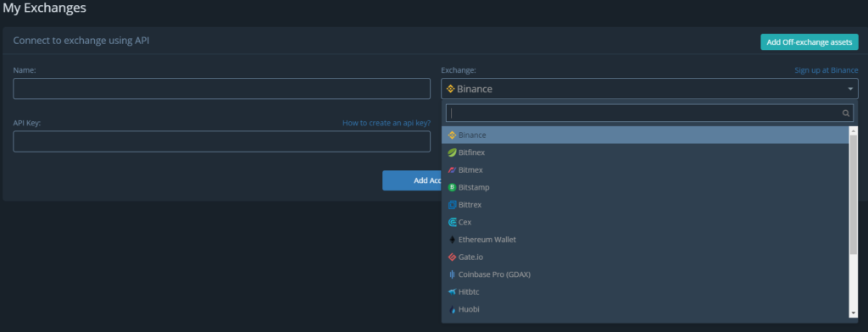Click the blue Bittrex icon
Screen dimensions: 868x332
[452, 205]
